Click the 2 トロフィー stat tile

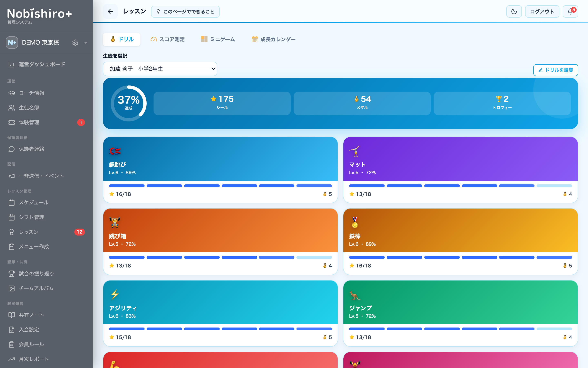pyautogui.click(x=502, y=103)
